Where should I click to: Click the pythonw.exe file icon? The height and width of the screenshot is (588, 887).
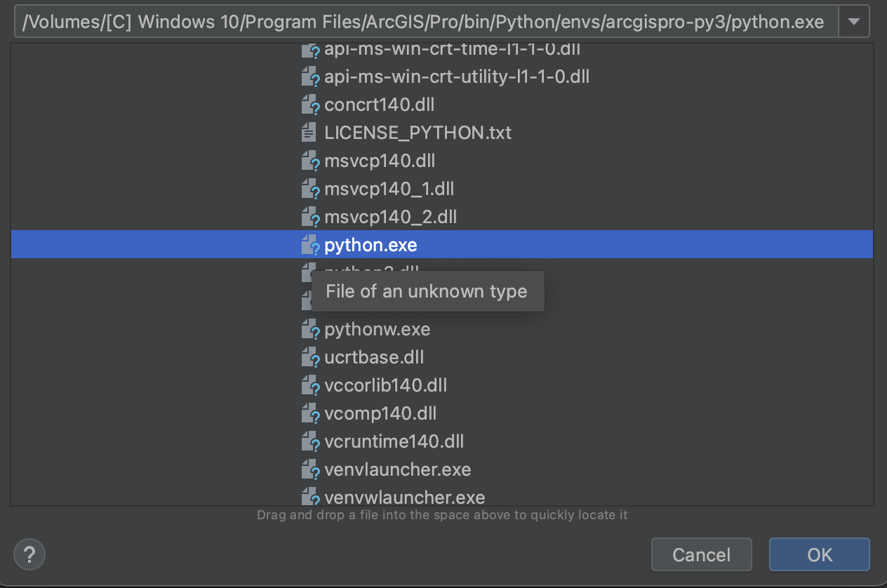(x=310, y=330)
